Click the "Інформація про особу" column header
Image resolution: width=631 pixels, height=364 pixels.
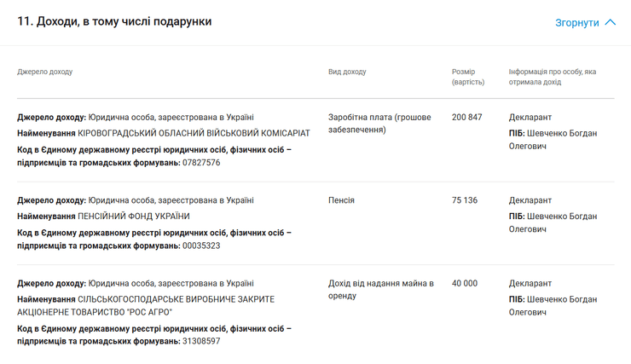pos(552,77)
